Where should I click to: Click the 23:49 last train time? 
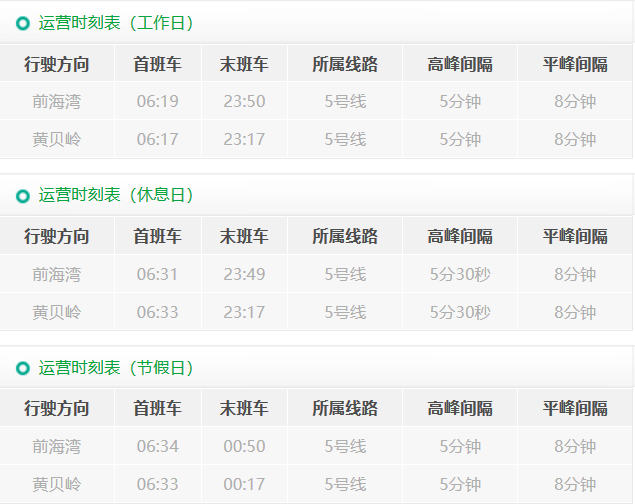pos(244,274)
